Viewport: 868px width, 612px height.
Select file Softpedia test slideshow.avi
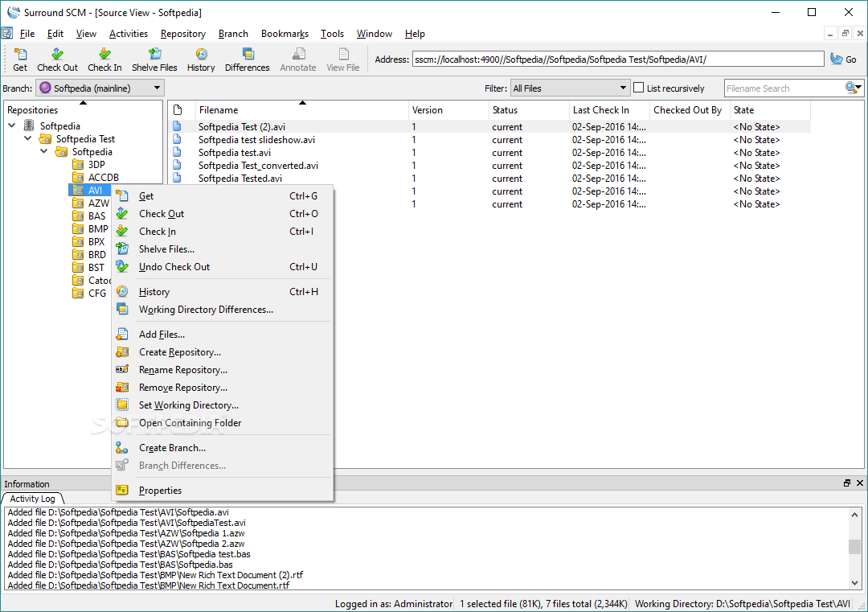coord(256,140)
